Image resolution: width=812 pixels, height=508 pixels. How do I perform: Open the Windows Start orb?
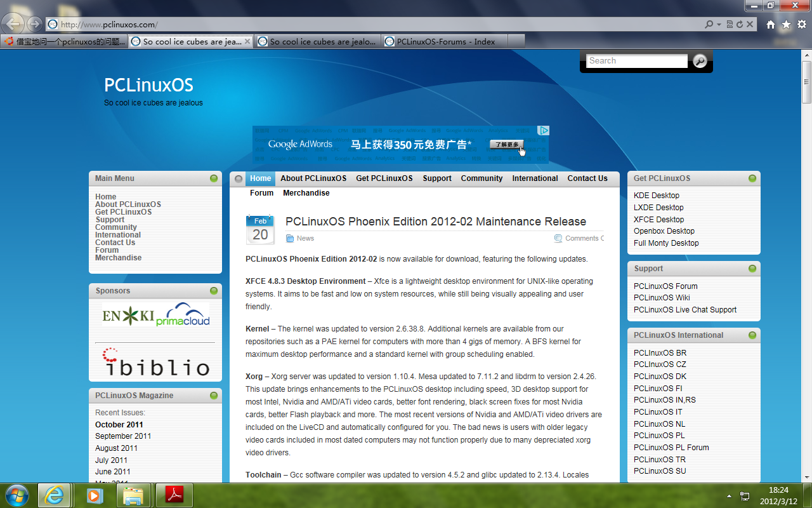tap(16, 495)
